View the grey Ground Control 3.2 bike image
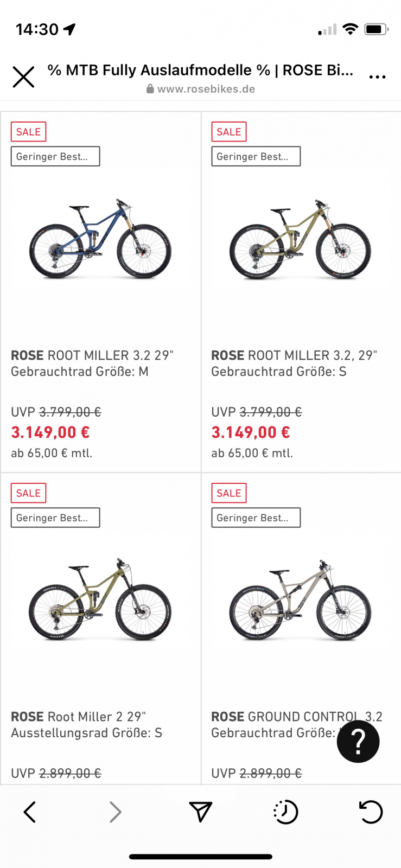This screenshot has width=401, height=868. pyautogui.click(x=301, y=600)
